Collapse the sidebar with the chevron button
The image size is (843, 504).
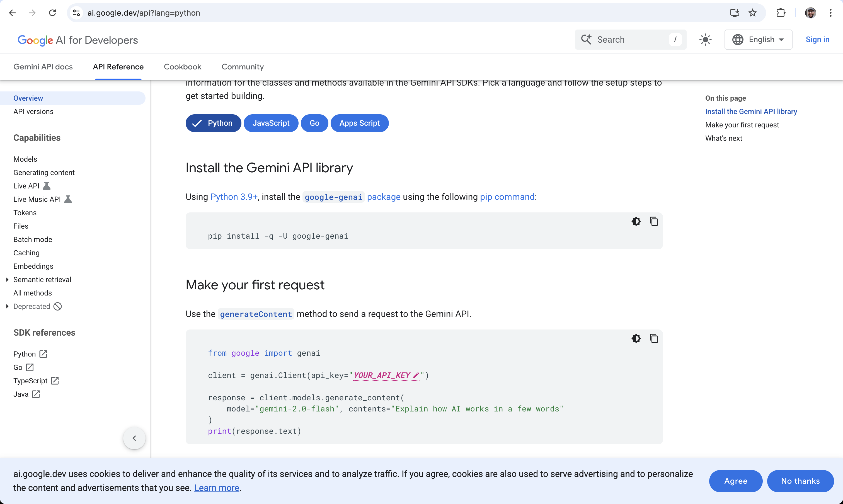[134, 438]
